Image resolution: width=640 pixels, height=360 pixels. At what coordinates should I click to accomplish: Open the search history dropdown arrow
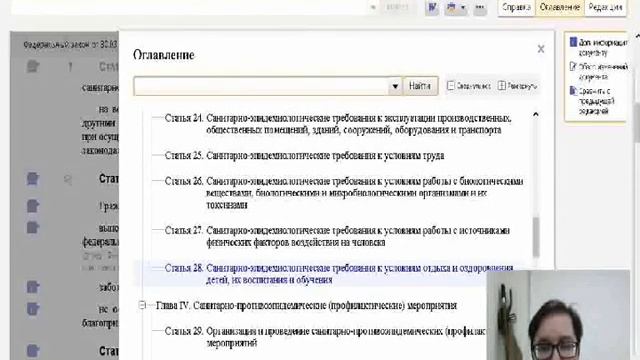[x=395, y=86]
